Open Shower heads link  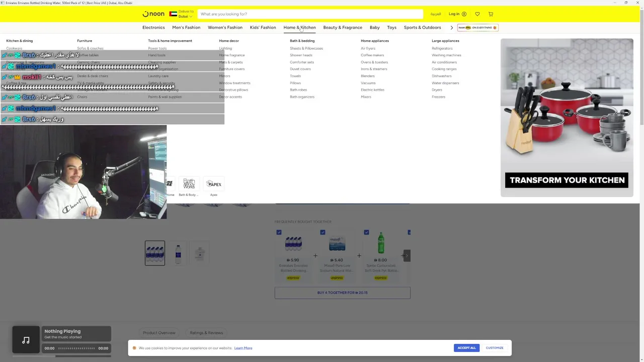coord(301,55)
